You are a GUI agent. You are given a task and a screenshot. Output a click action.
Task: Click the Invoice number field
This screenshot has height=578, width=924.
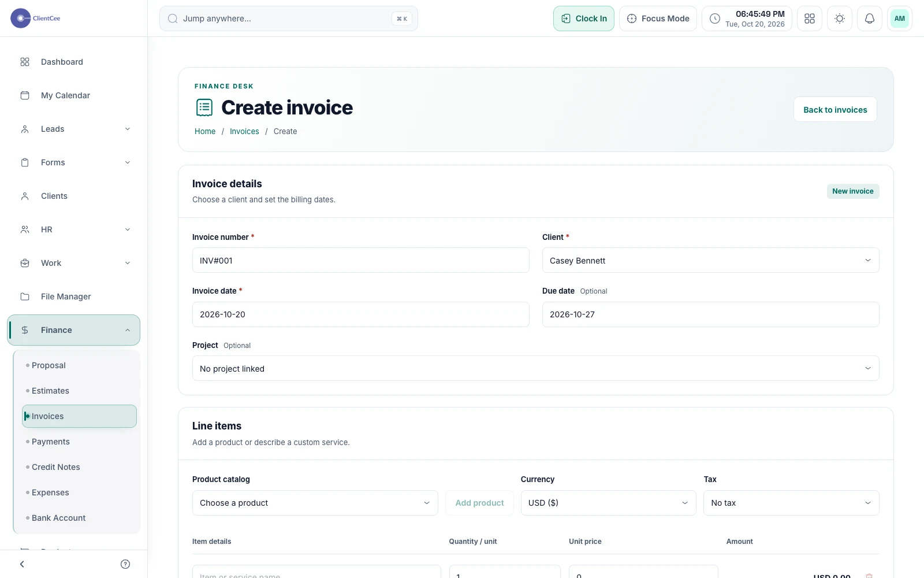(x=361, y=260)
